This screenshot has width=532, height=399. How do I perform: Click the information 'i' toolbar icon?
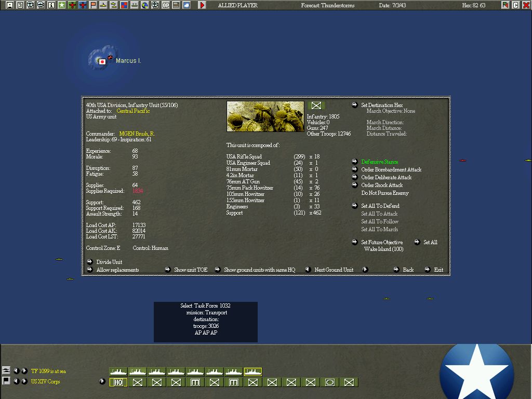coord(51,5)
